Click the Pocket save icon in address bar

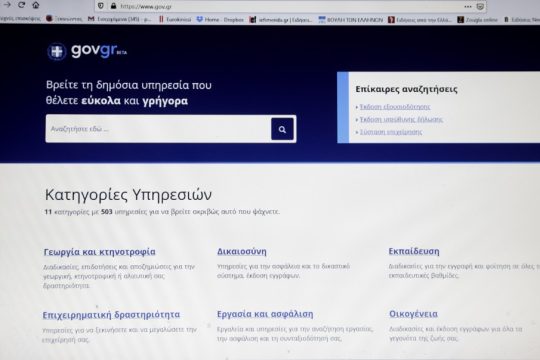click(480, 7)
